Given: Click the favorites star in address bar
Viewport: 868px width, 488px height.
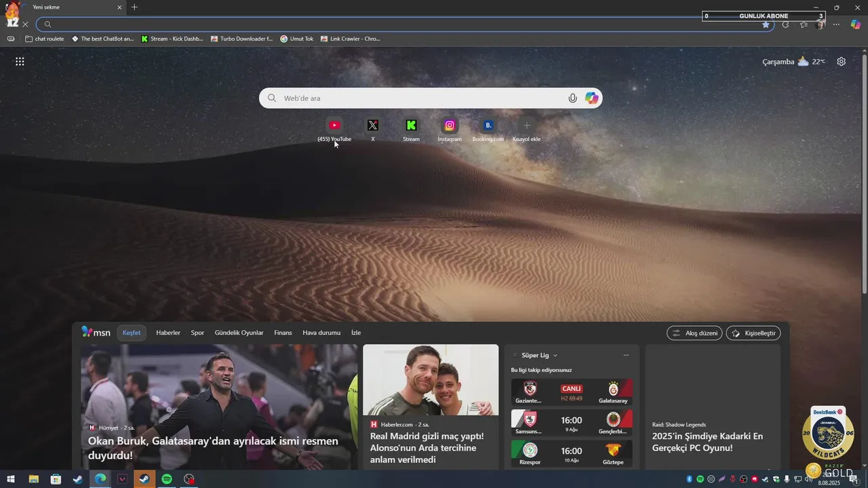Looking at the screenshot, I should pos(766,24).
